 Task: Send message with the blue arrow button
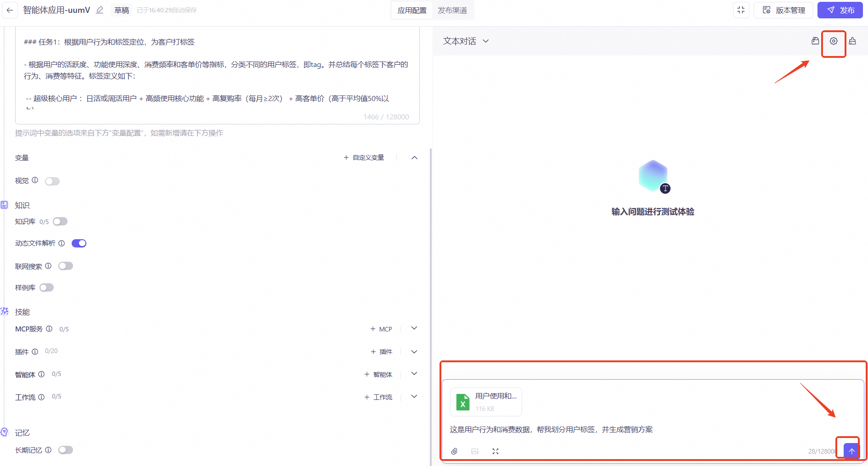[851, 451]
